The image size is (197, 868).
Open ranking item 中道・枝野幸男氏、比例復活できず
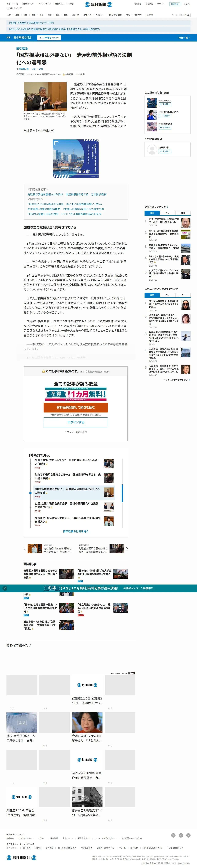(164, 221)
